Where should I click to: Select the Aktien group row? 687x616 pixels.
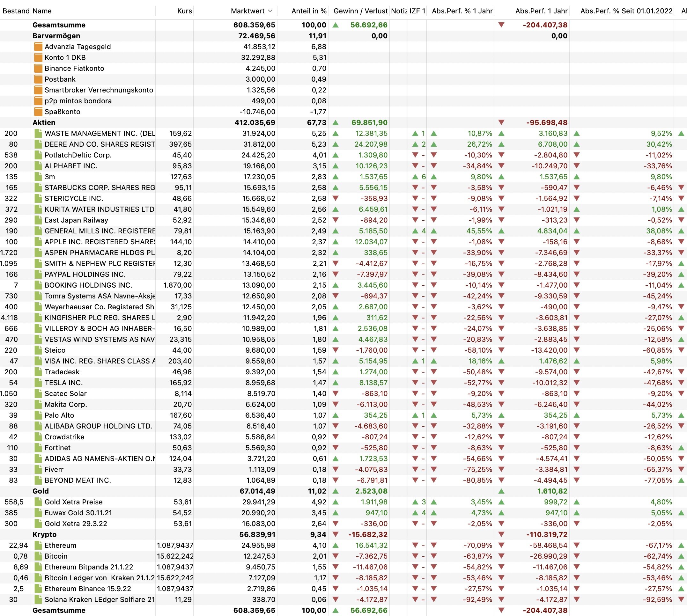pos(44,122)
